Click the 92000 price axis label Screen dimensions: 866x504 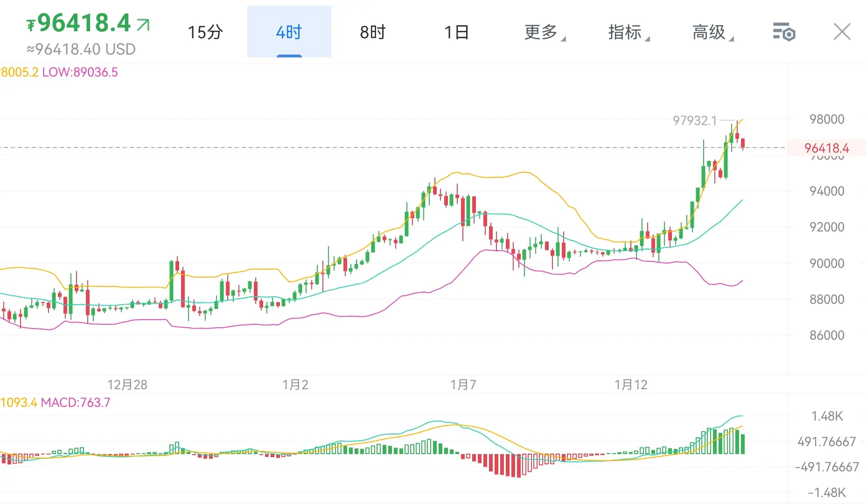click(827, 227)
